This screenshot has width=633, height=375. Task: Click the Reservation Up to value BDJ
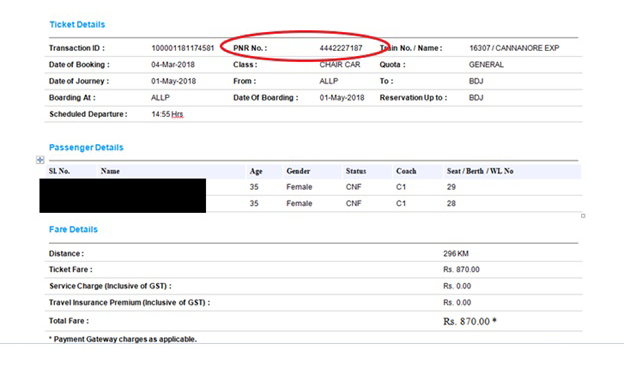(x=476, y=98)
